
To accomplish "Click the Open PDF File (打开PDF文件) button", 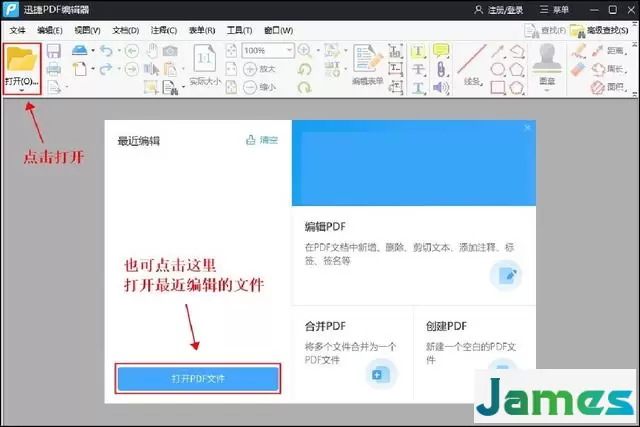I will tap(198, 379).
